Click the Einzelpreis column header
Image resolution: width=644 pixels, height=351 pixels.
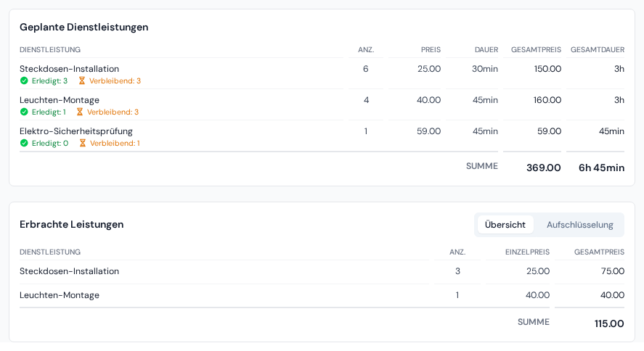coord(527,252)
